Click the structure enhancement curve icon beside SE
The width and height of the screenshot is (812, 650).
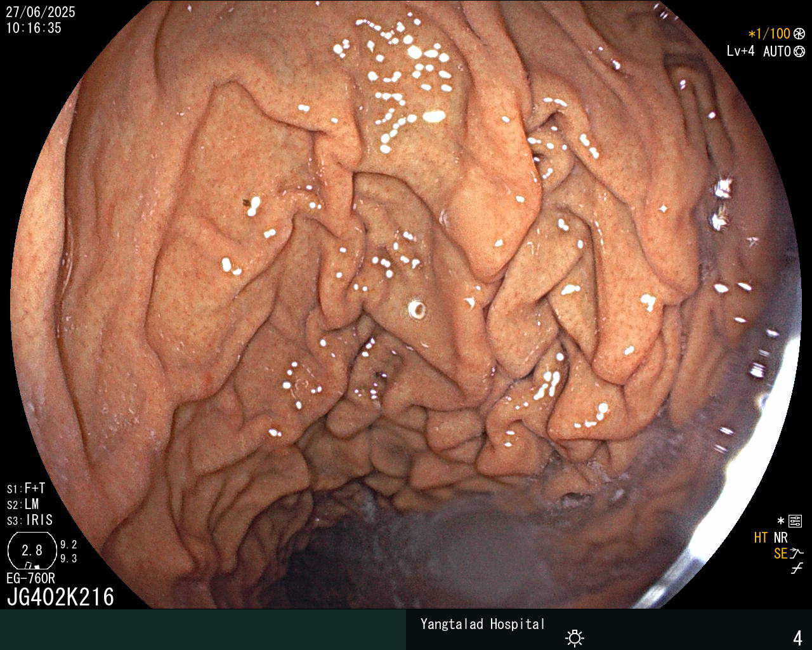click(x=797, y=554)
